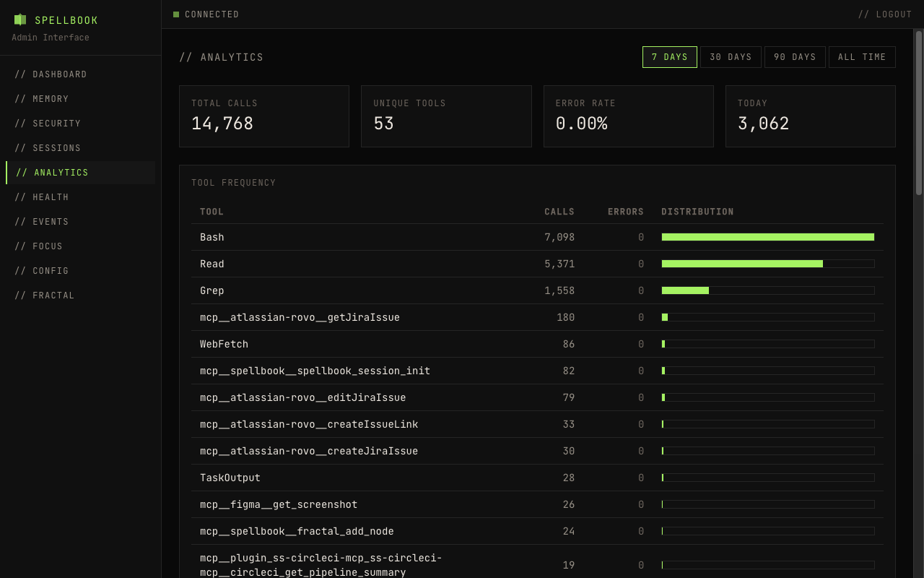Open the HEALTH section
This screenshot has height=578, width=924.
tap(42, 197)
